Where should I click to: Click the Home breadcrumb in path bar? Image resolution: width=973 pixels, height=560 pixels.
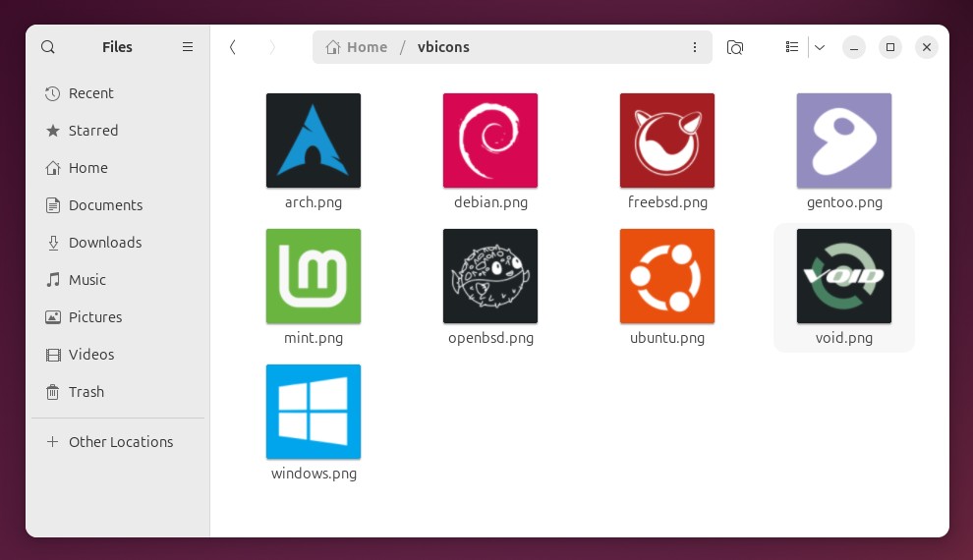point(356,47)
